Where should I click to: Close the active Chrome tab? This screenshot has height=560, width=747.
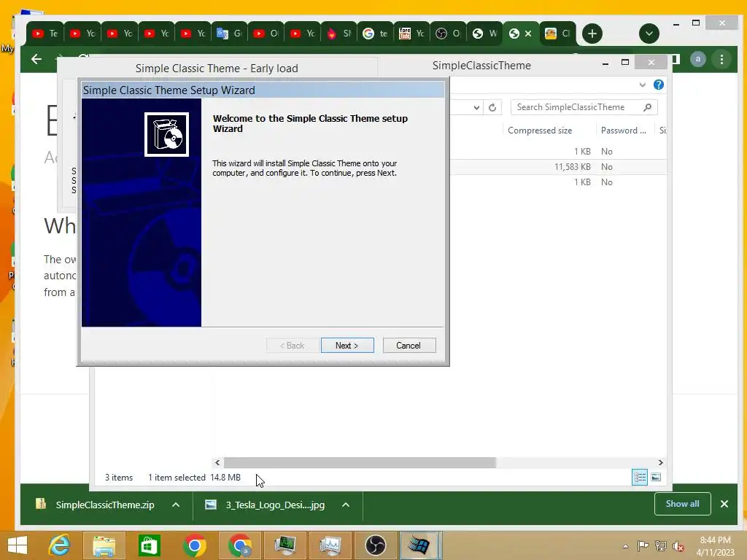click(528, 34)
